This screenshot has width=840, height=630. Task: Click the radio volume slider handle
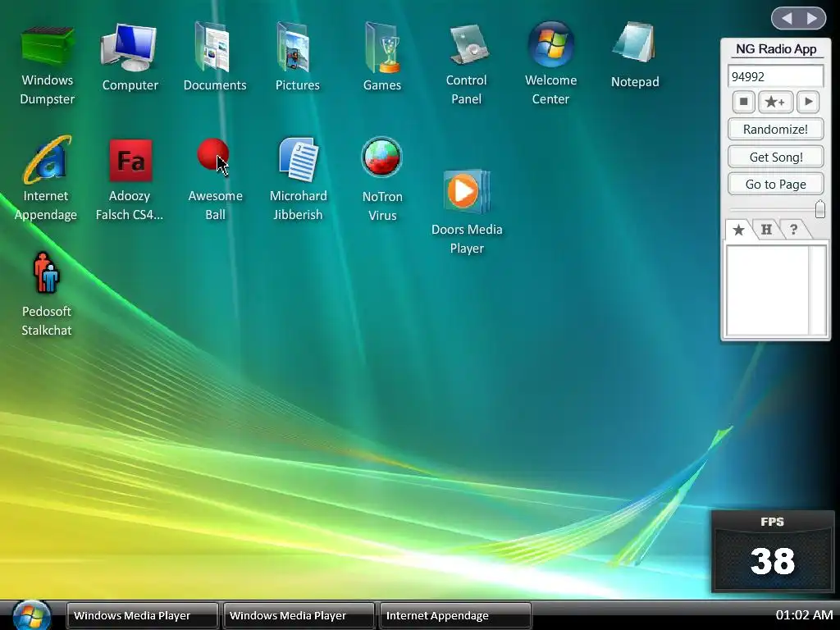click(x=819, y=209)
